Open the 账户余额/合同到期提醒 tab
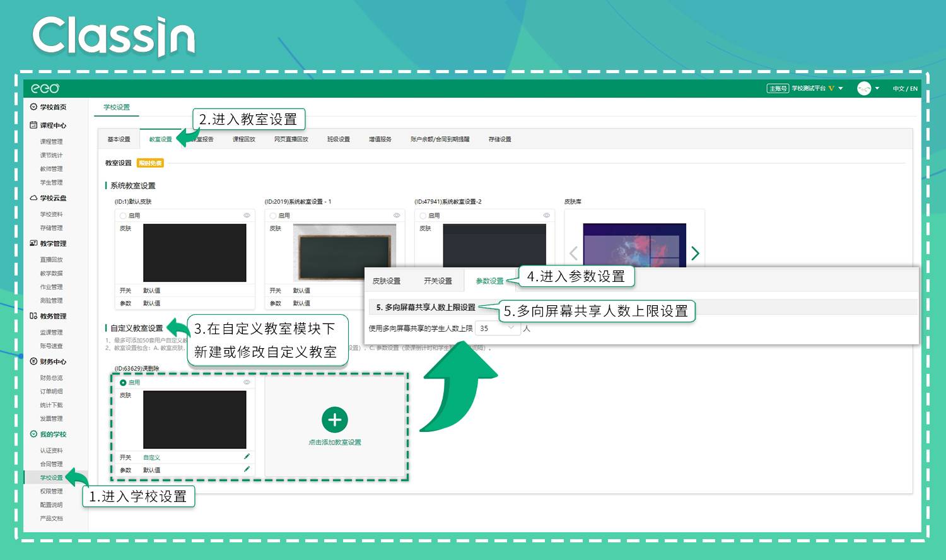Screen dimensions: 946x560 [440, 139]
